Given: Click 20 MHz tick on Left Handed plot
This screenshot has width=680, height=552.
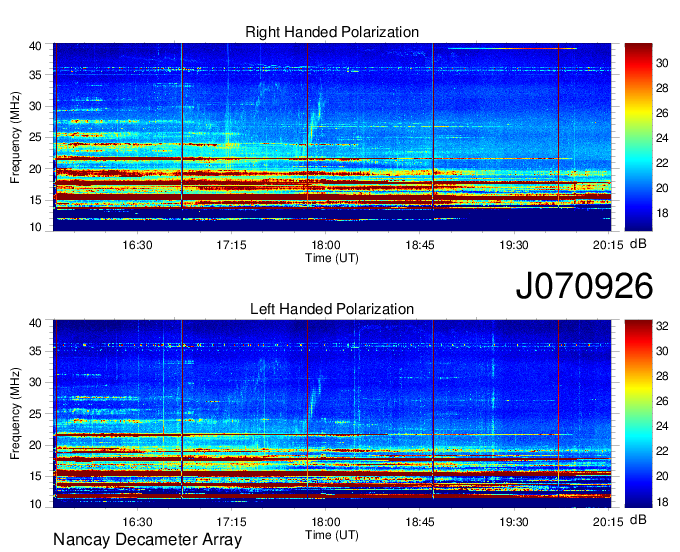Looking at the screenshot, I should (x=35, y=445).
